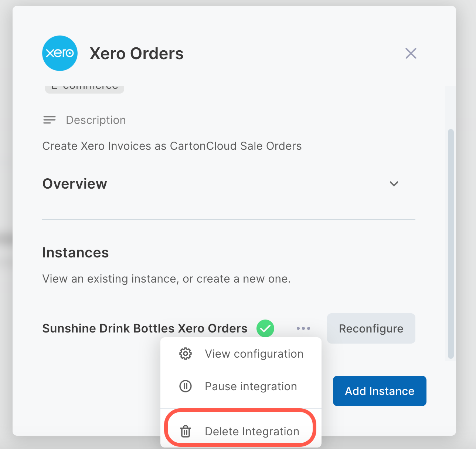Viewport: 476px width, 449px height.
Task: Click the pause icon next to Pause integration
Action: point(185,386)
